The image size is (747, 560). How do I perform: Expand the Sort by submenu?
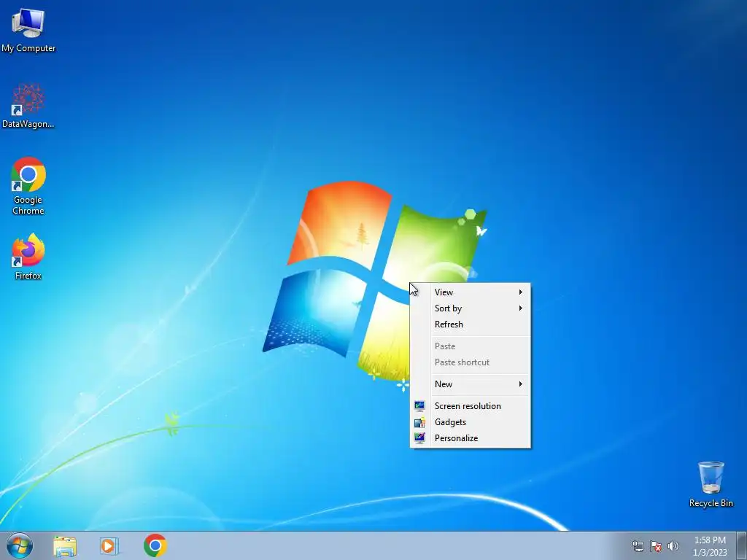pos(471,308)
